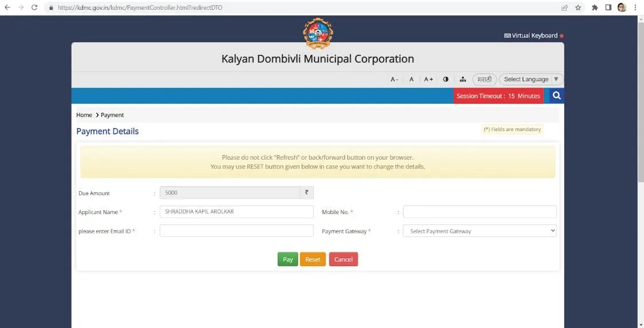Decrease font size with A- icon
This screenshot has height=328, width=644.
pos(394,80)
